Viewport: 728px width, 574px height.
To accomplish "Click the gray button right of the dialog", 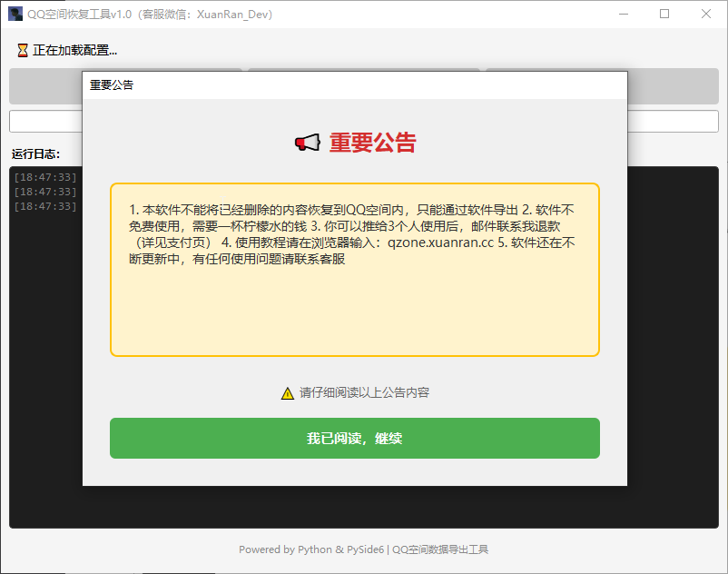I will [672, 86].
